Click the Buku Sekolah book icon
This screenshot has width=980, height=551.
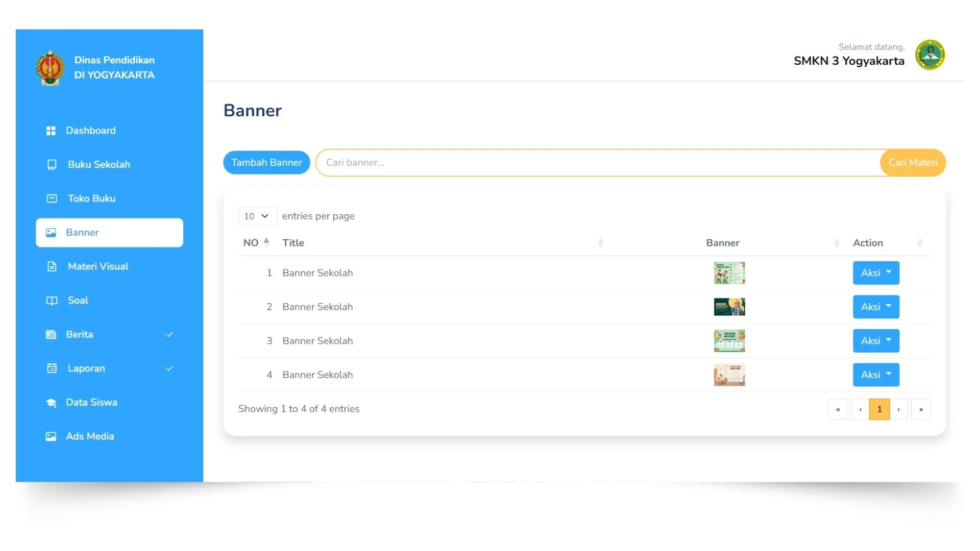(52, 164)
